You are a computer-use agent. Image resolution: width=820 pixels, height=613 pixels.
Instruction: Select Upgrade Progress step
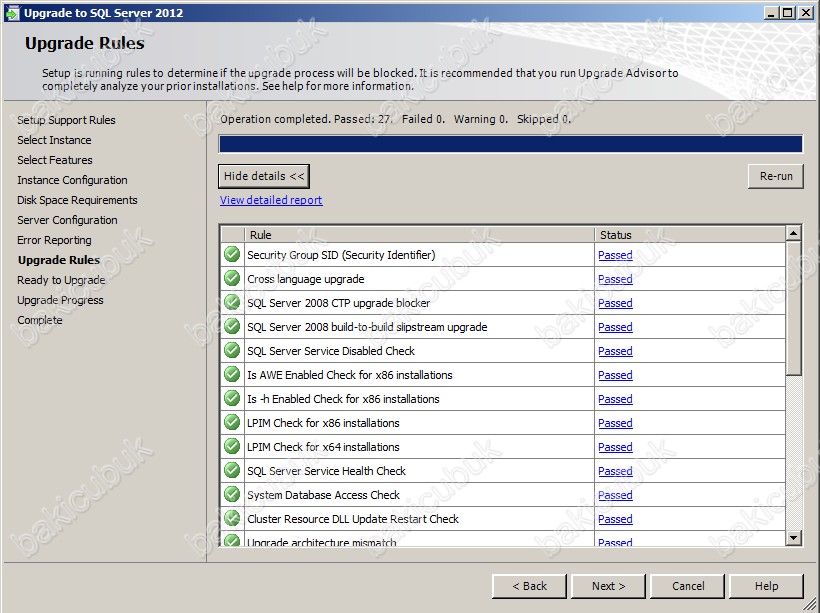[60, 300]
